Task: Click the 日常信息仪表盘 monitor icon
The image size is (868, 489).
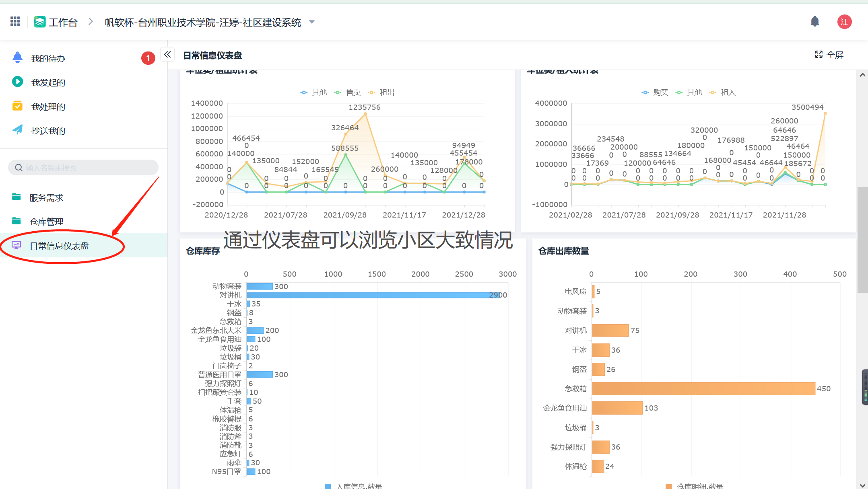Action: tap(16, 245)
